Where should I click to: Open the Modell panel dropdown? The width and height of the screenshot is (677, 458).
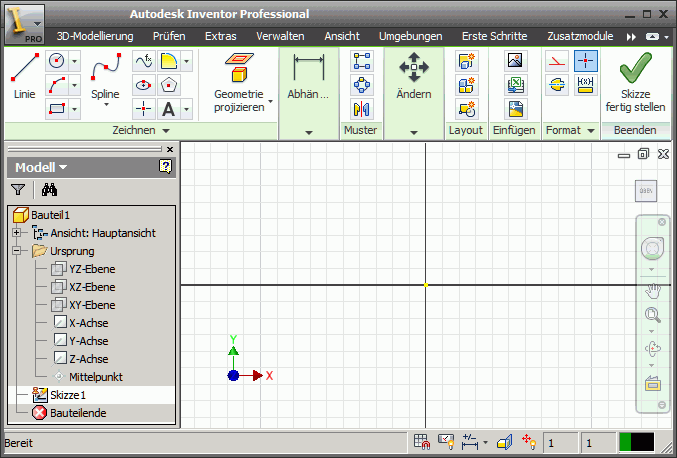(41, 167)
